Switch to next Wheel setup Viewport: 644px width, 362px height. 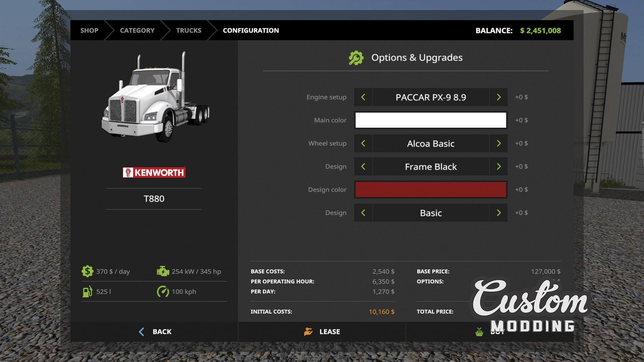tap(498, 143)
